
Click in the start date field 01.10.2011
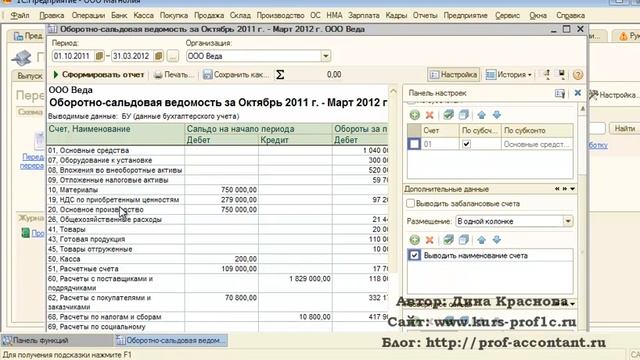click(x=73, y=56)
